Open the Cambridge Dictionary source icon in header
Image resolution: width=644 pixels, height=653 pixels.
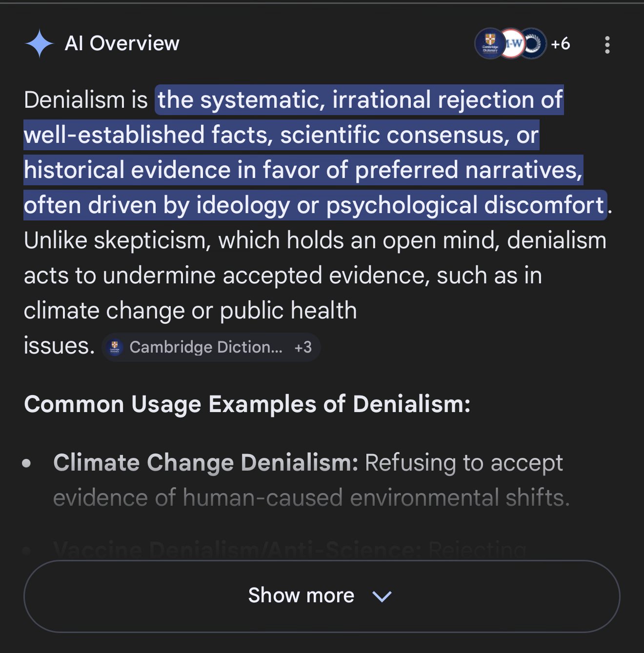489,44
